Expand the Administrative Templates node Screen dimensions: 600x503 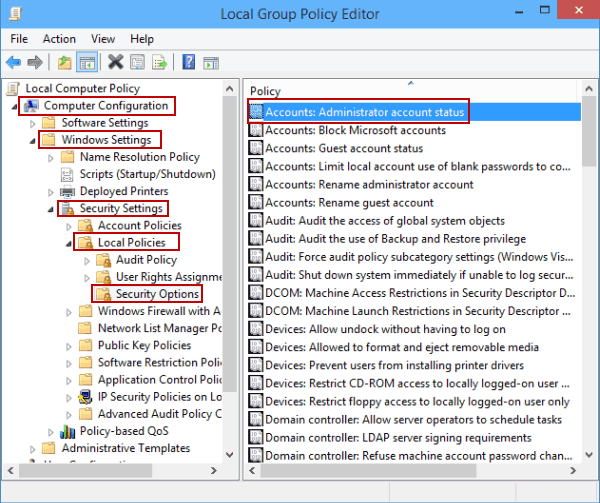coord(33,449)
